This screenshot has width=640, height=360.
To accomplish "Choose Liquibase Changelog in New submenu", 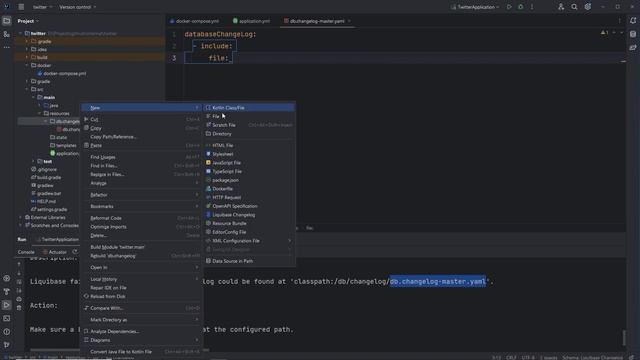I will click(249, 215).
